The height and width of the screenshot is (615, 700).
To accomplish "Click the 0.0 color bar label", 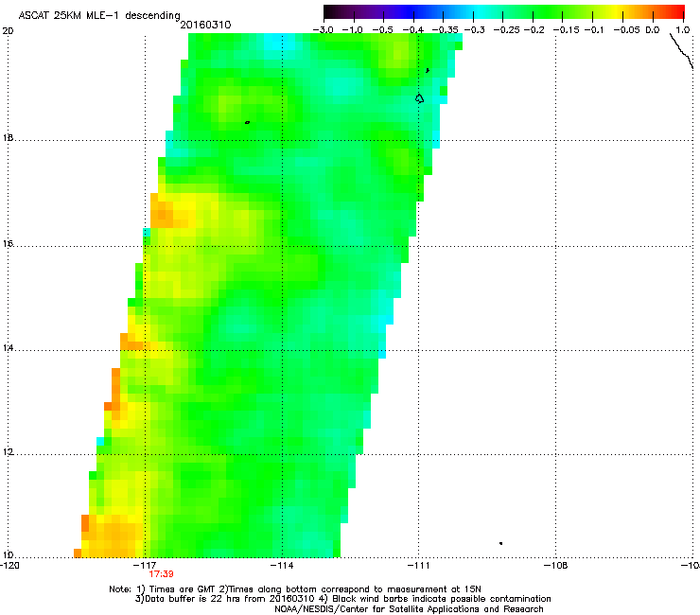I will click(653, 30).
